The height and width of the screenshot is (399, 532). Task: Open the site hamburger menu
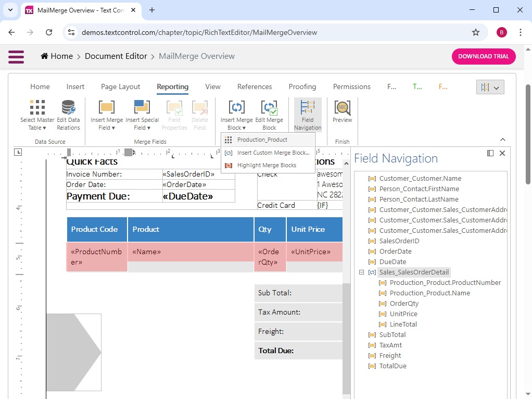pos(16,57)
